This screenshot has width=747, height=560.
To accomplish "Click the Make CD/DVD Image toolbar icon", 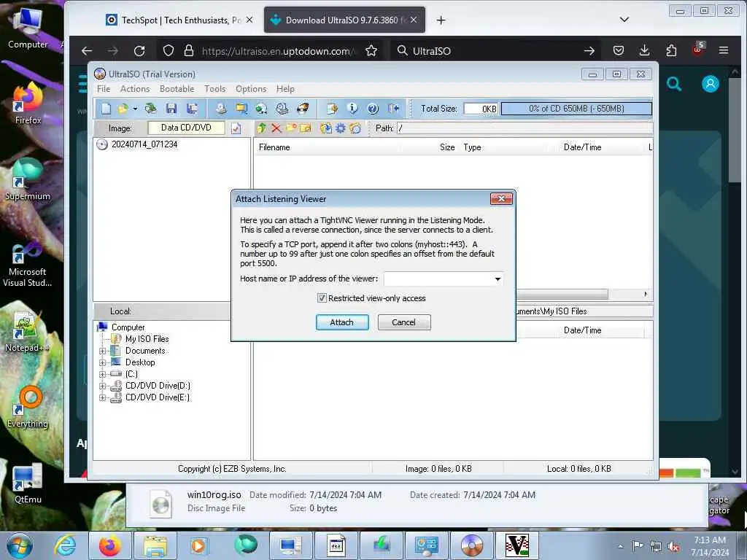I will tap(220, 109).
